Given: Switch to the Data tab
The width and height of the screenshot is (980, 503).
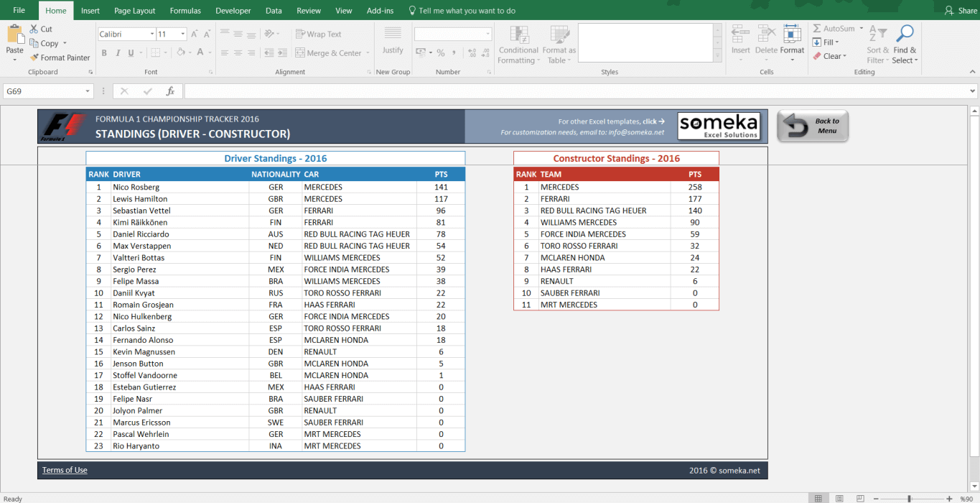Looking at the screenshot, I should click(274, 11).
